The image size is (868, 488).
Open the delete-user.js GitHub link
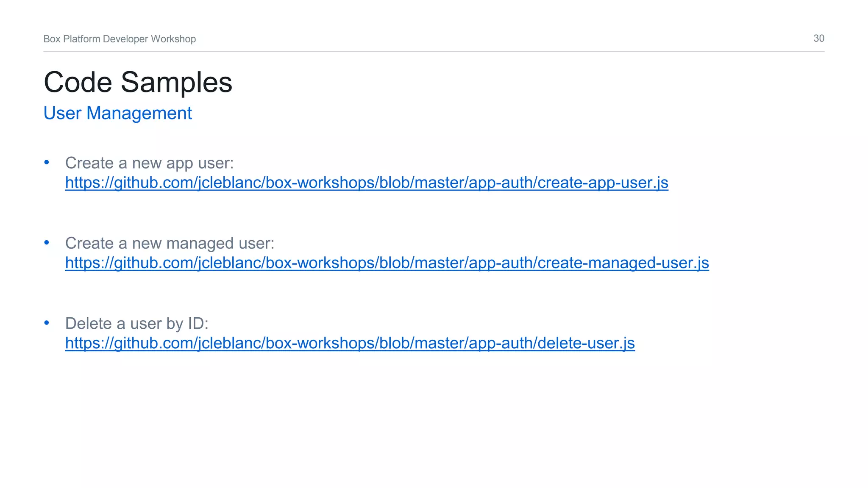click(x=350, y=343)
